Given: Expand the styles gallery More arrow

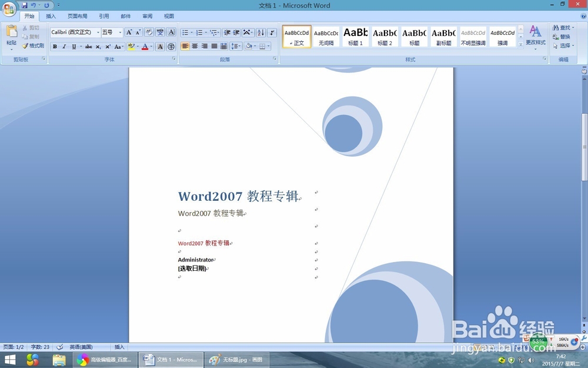Looking at the screenshot, I should [520, 44].
